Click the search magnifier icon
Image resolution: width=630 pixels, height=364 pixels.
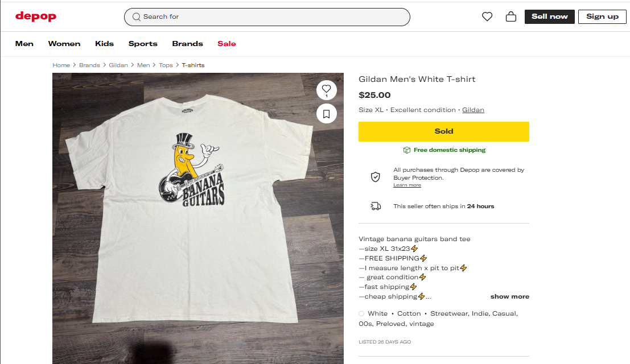point(137,17)
